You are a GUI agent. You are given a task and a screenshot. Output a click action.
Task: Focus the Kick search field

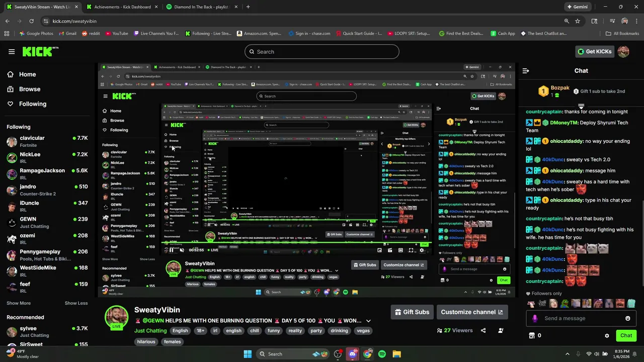[x=322, y=51]
